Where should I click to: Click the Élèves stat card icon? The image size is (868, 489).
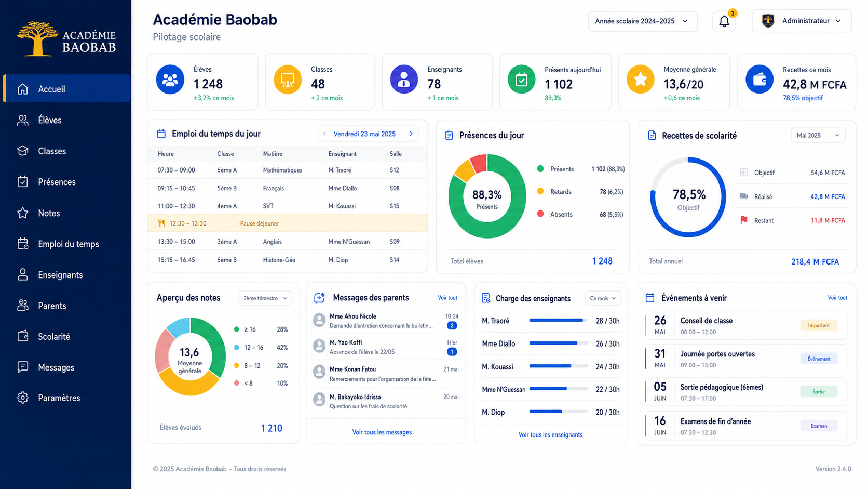170,80
